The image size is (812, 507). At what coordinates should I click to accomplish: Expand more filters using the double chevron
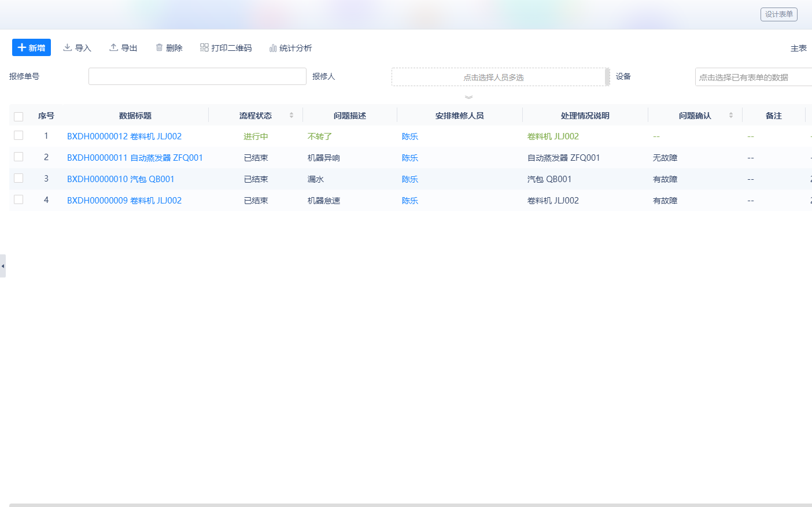tap(468, 97)
